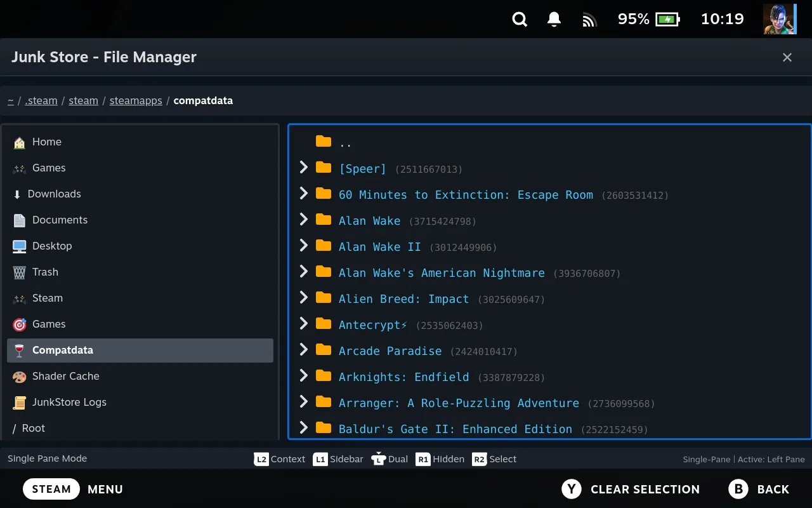Open Root in the sidebar

coord(140,428)
